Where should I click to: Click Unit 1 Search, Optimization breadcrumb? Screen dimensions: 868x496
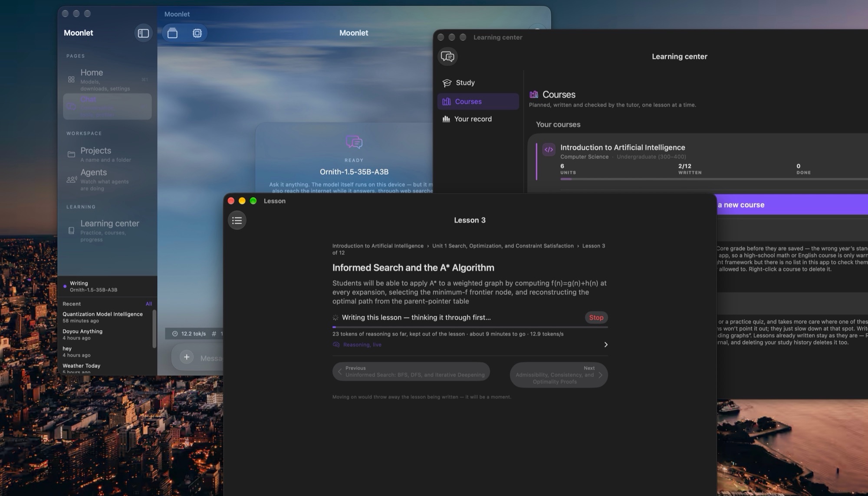click(x=503, y=246)
